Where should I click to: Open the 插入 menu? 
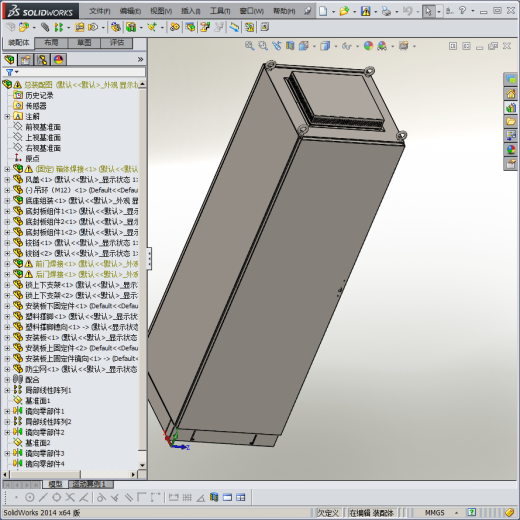(190, 11)
